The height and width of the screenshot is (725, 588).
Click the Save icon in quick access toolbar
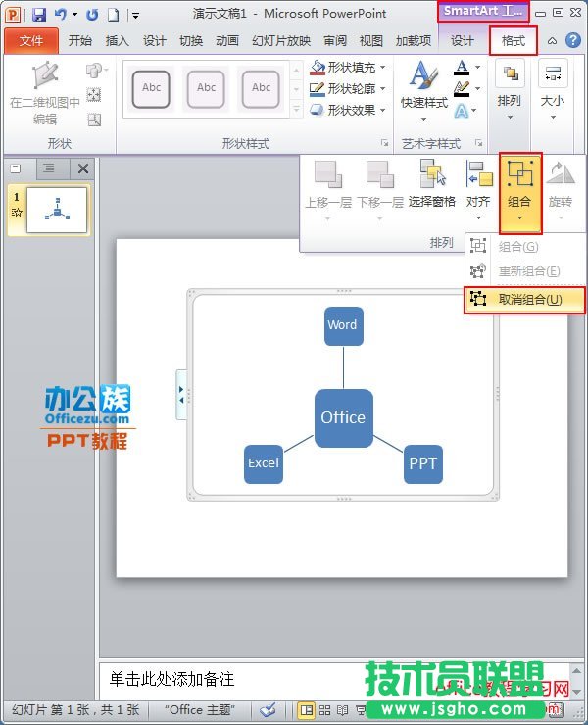(39, 15)
